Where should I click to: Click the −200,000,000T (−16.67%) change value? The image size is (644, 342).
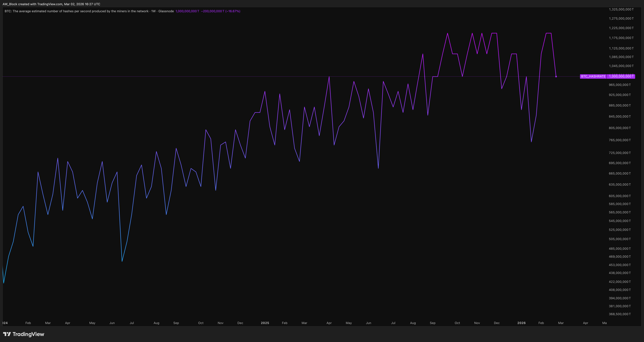(x=221, y=11)
